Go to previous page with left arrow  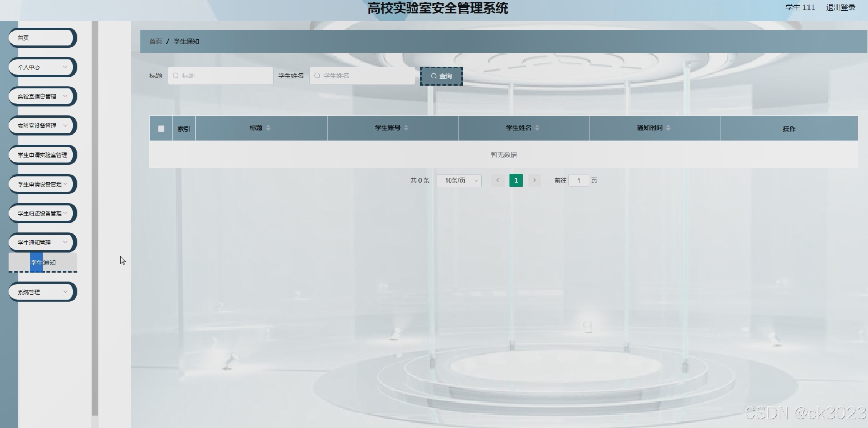pos(498,180)
